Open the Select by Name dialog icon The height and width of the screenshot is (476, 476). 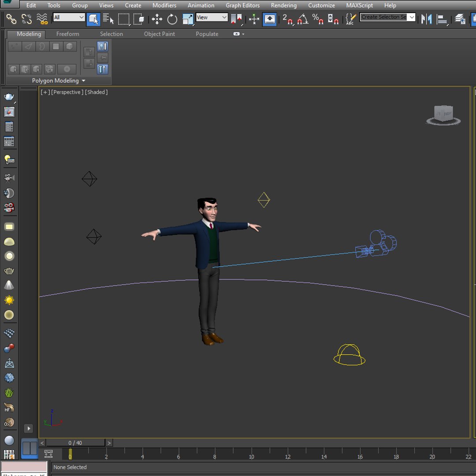pos(108,19)
